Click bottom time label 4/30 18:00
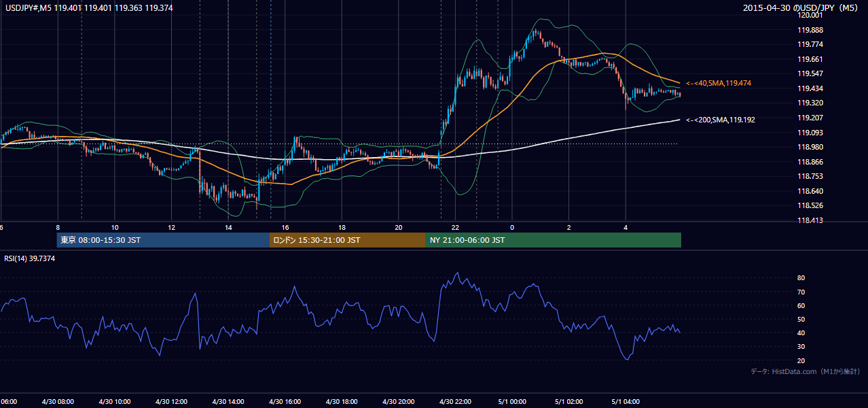 click(x=342, y=402)
